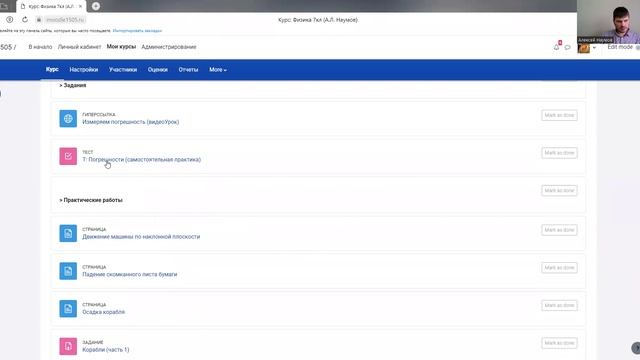Expand the user menu arrow
Image resolution: width=640 pixels, height=360 pixels.
(x=594, y=48)
